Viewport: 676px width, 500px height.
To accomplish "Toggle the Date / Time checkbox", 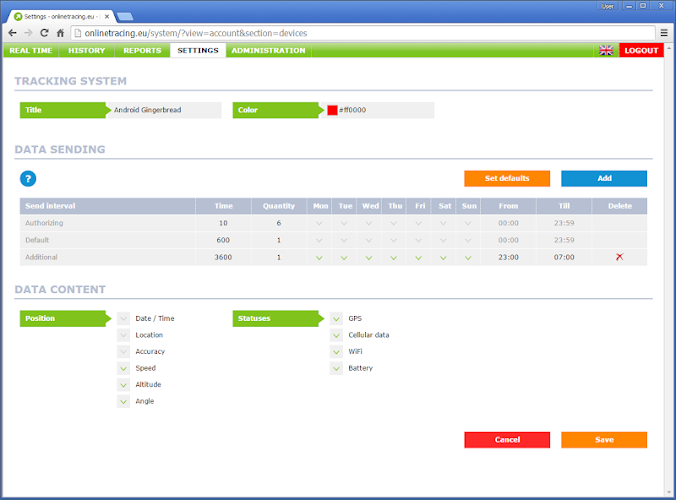I will (x=124, y=319).
